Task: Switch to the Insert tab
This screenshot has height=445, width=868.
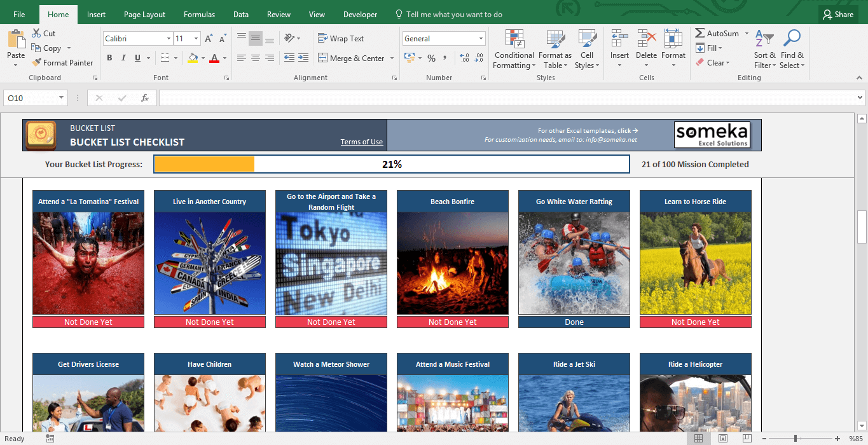Action: (x=97, y=14)
